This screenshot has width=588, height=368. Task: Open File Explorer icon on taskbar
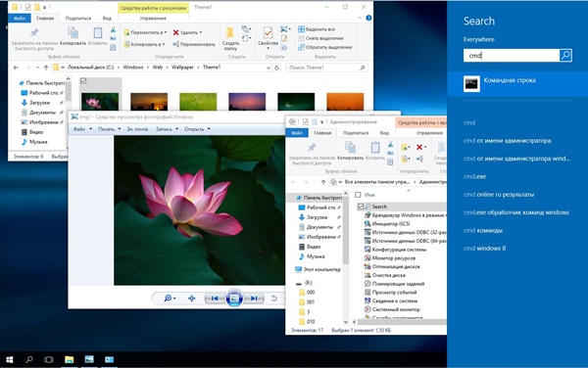(x=69, y=359)
